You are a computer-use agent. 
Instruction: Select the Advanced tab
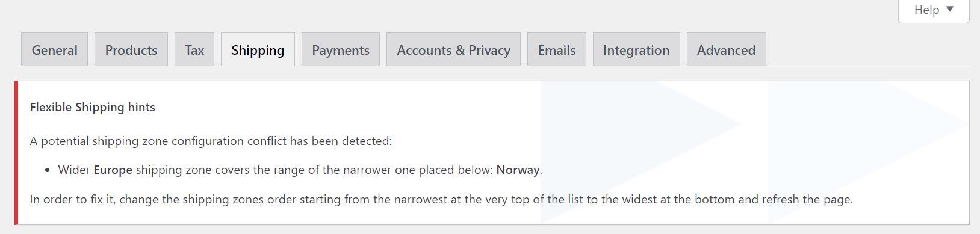[x=726, y=49]
